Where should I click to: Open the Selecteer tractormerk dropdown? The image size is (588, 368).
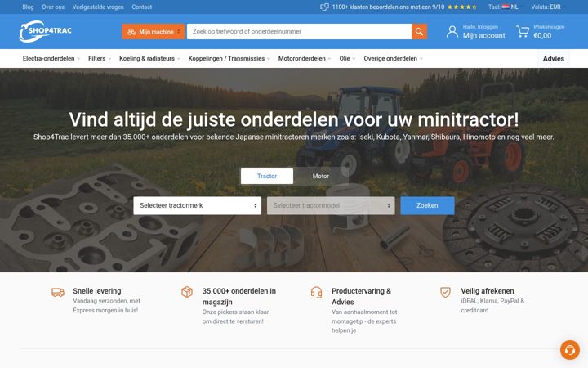pos(198,205)
